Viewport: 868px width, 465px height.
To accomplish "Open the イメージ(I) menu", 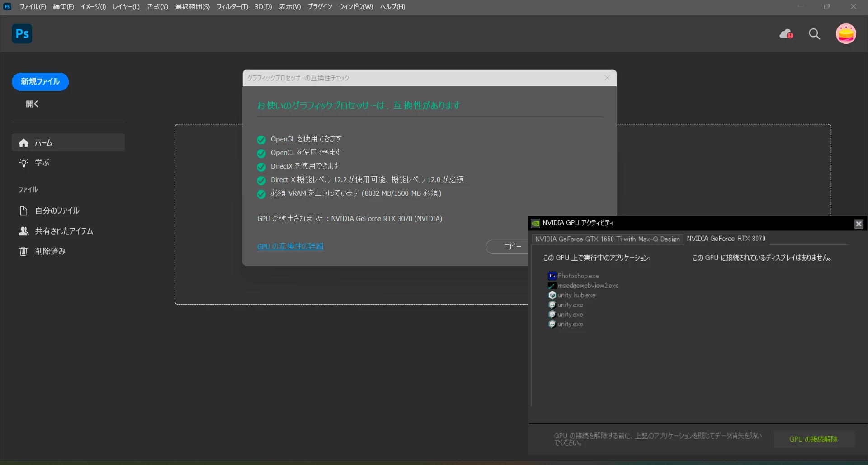I will pos(93,6).
